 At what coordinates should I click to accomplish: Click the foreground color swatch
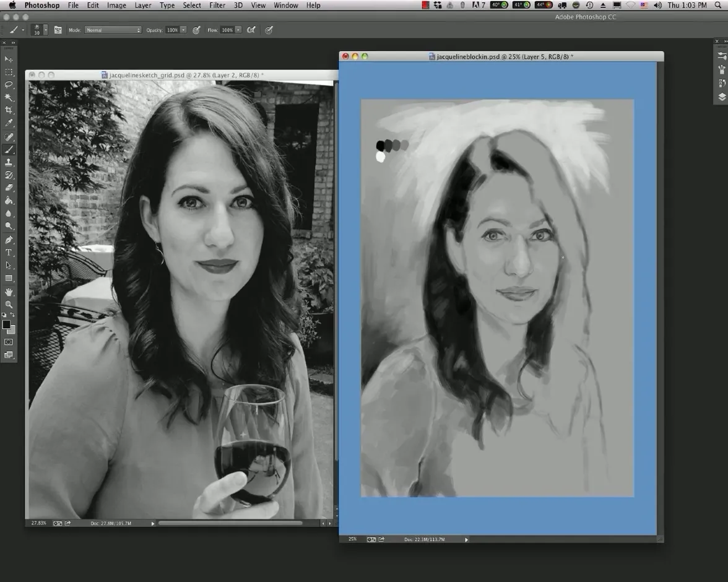coord(6,324)
